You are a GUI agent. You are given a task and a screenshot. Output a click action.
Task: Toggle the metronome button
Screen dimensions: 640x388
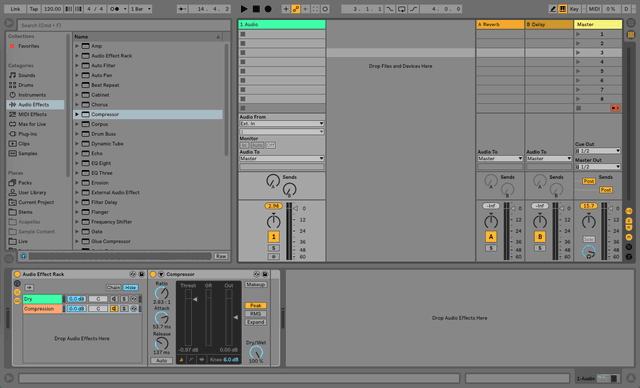(x=116, y=9)
